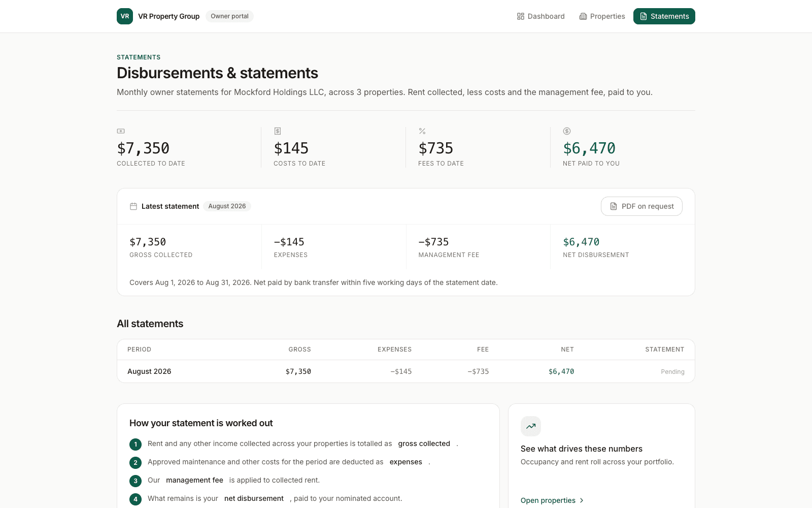
Task: Go to the Properties nav item
Action: pyautogui.click(x=602, y=16)
